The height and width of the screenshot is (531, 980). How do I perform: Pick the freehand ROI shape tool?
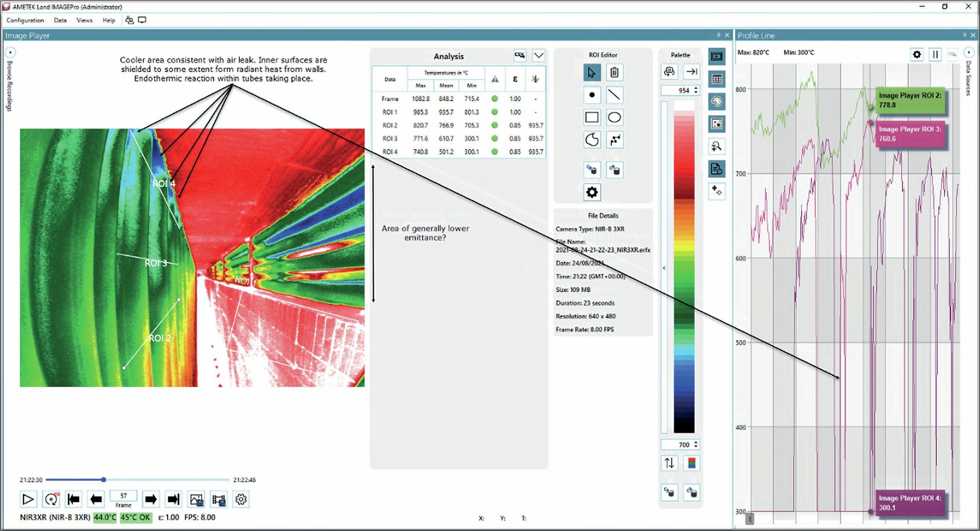(x=592, y=140)
